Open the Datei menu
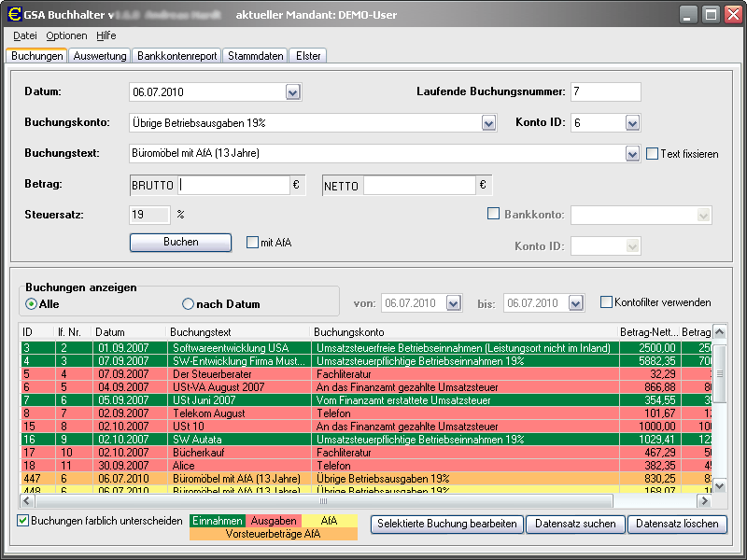747x560 pixels. click(25, 35)
